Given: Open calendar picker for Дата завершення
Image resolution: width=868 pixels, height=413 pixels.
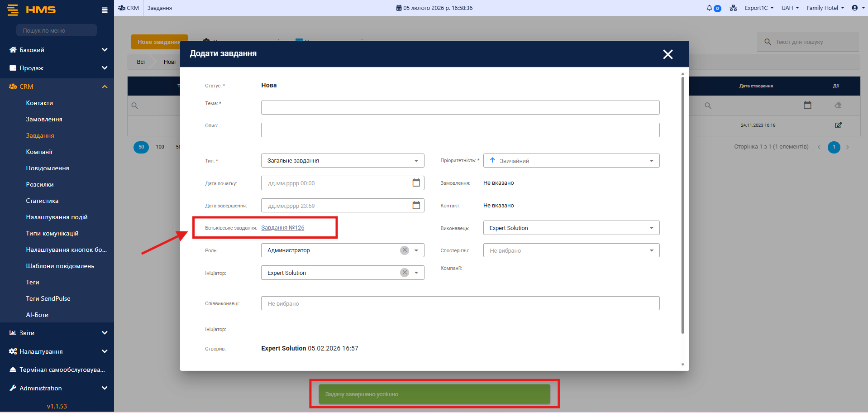Looking at the screenshot, I should pyautogui.click(x=416, y=206).
